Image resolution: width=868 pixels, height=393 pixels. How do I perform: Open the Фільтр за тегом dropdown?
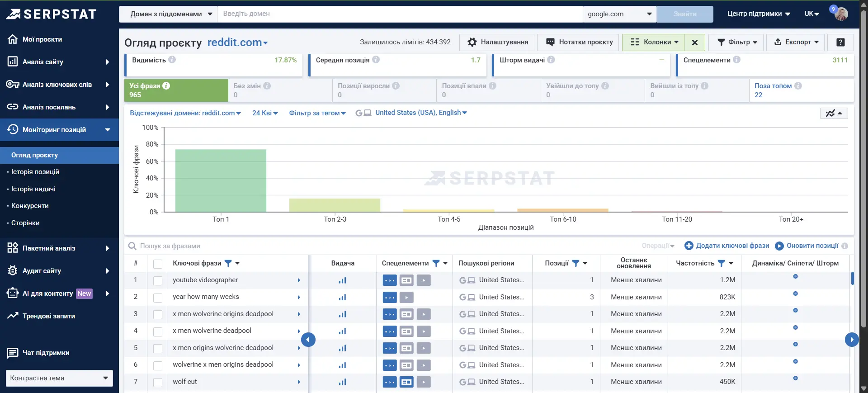tap(317, 113)
